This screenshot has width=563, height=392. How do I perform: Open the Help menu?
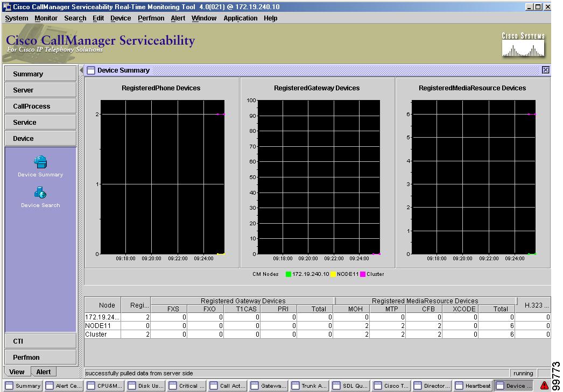270,18
